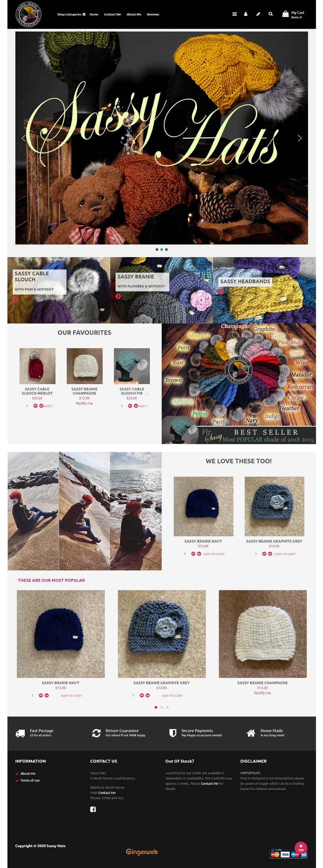This screenshot has width=323, height=868.
Task: Visit the Facebook page icon in footer
Action: [93, 809]
